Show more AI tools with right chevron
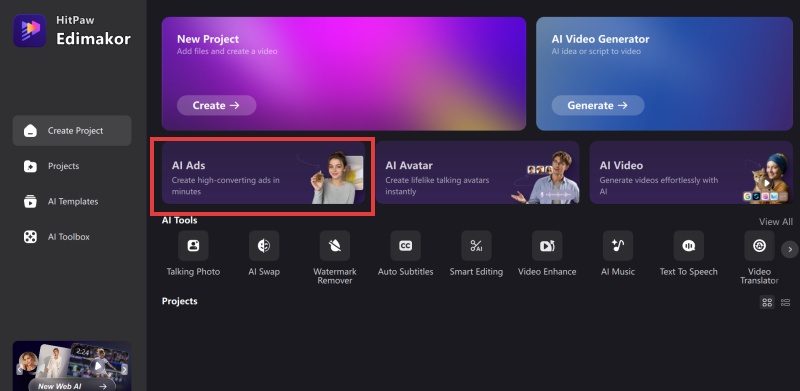Image resolution: width=800 pixels, height=391 pixels. (x=790, y=250)
